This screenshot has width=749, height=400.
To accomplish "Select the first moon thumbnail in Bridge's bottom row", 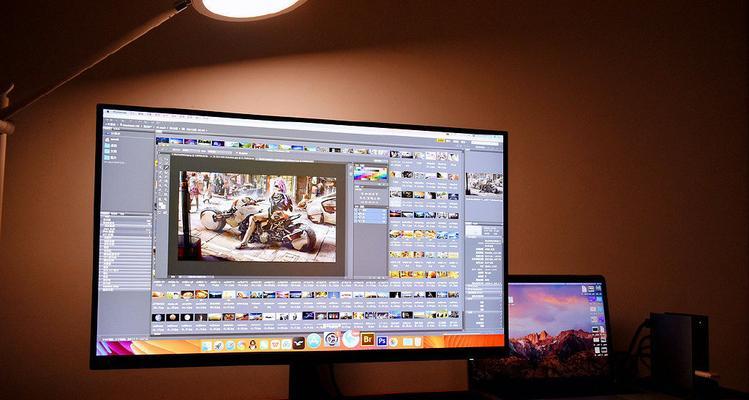I will 159,317.
